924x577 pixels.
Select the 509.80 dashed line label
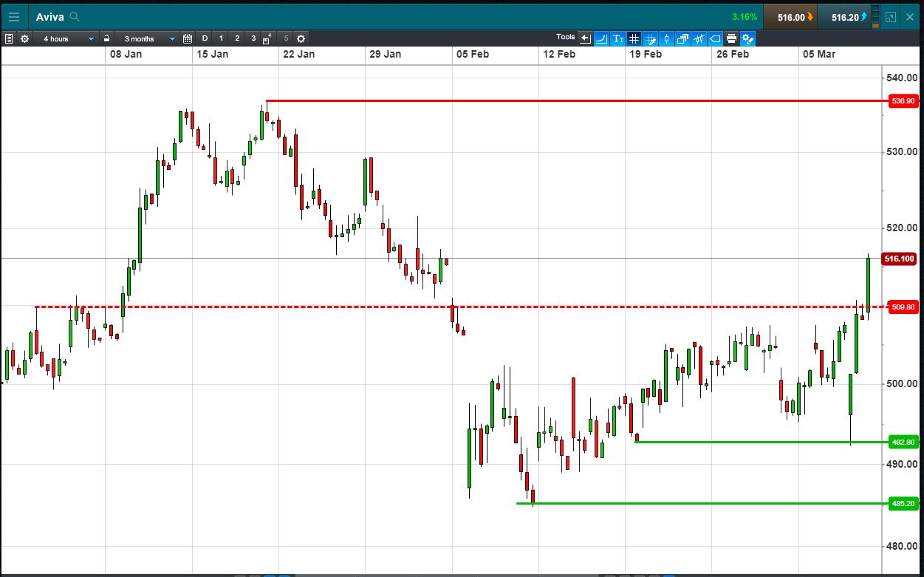(x=903, y=307)
